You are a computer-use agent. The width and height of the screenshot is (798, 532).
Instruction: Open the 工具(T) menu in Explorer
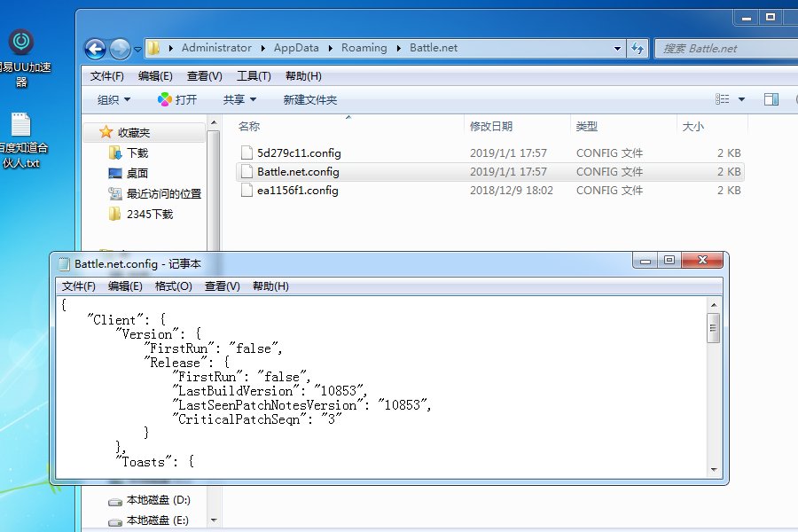(254, 75)
